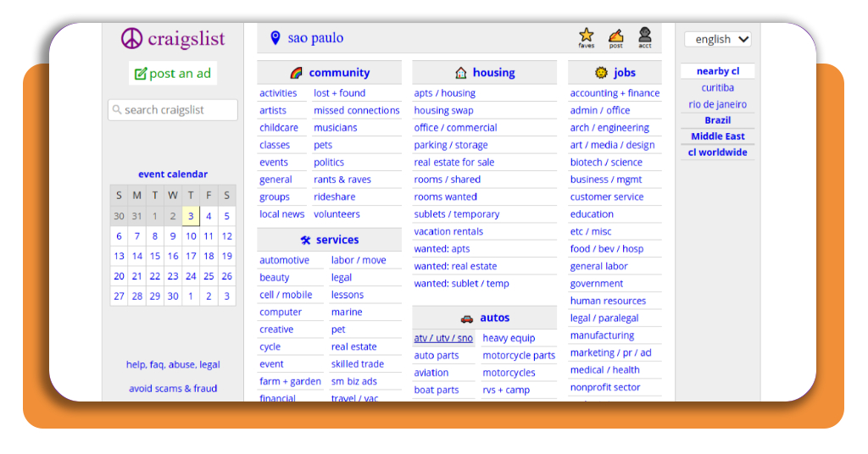Open the Brazil region link

(x=717, y=120)
